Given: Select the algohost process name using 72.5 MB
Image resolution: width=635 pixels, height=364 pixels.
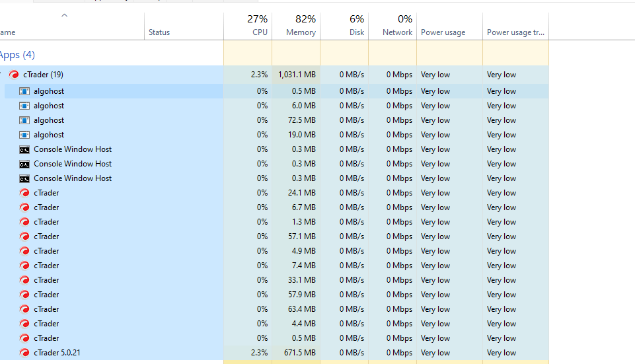Looking at the screenshot, I should [49, 120].
